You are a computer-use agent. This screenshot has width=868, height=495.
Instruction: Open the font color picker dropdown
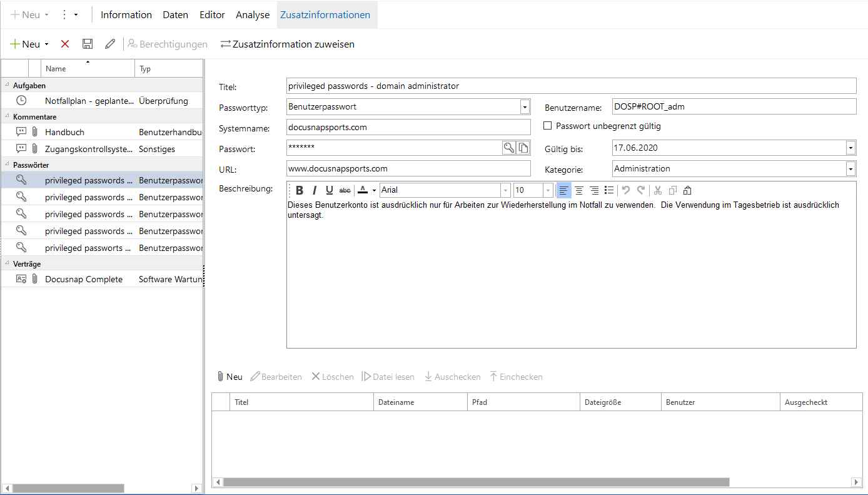click(374, 190)
